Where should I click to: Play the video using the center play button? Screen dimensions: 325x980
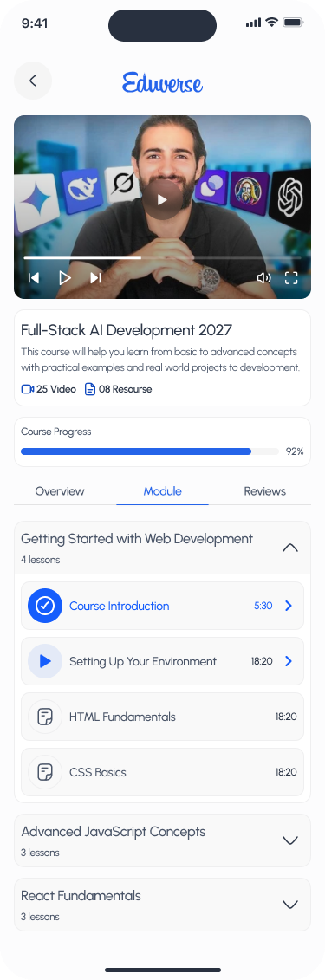(x=162, y=199)
